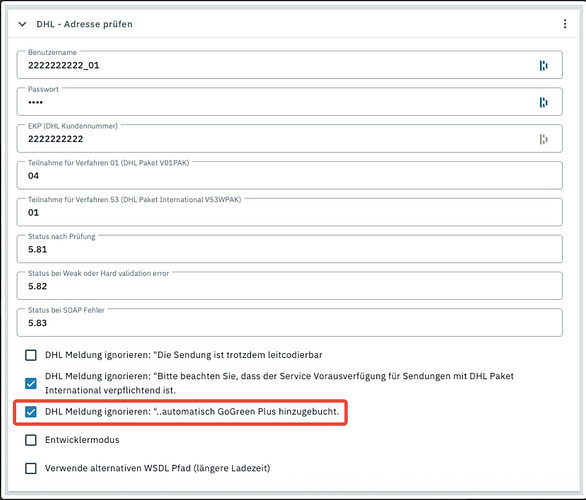Image resolution: width=586 pixels, height=500 pixels.
Task: Click the 'Entwicklermodus' label text
Action: pos(82,440)
